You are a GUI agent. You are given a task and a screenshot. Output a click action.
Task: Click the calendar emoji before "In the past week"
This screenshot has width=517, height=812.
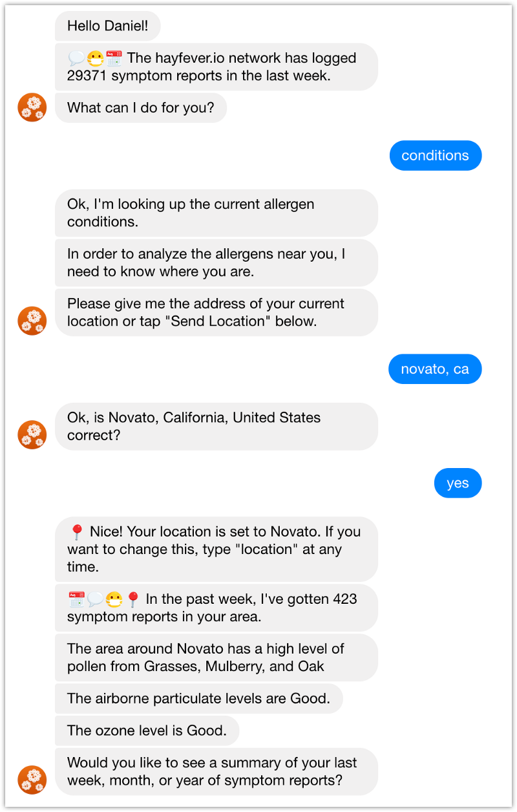76,599
